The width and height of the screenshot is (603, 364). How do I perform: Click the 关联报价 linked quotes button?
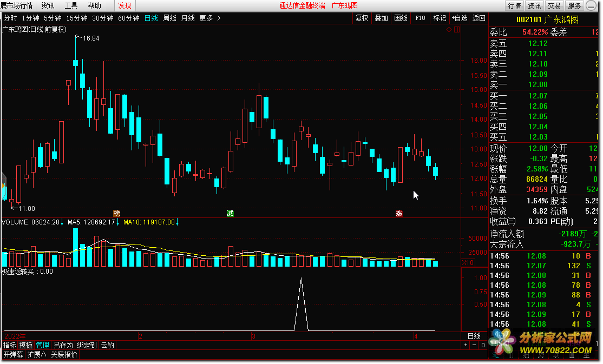[x=64, y=354]
